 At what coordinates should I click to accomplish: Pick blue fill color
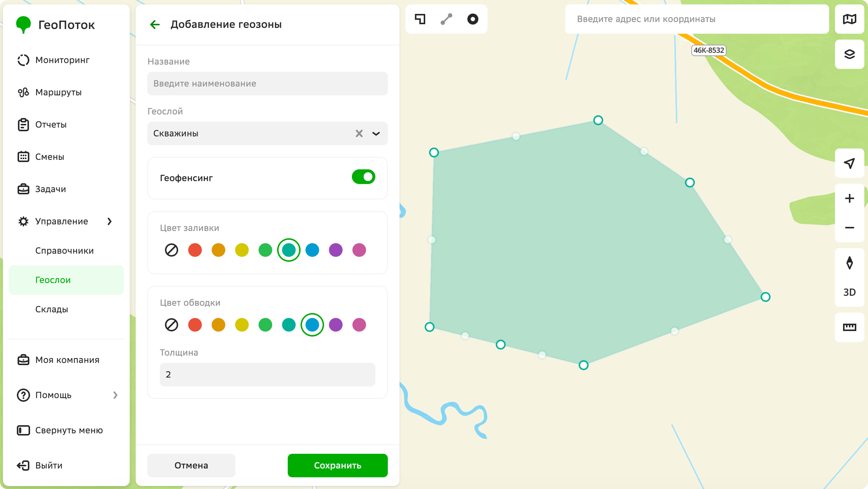pyautogui.click(x=312, y=250)
